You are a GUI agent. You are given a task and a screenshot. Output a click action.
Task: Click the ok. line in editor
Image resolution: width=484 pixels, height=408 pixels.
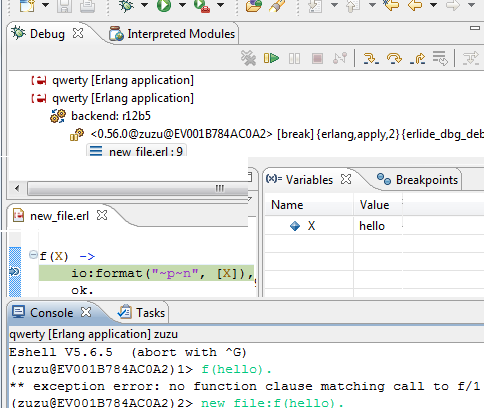coord(82,290)
